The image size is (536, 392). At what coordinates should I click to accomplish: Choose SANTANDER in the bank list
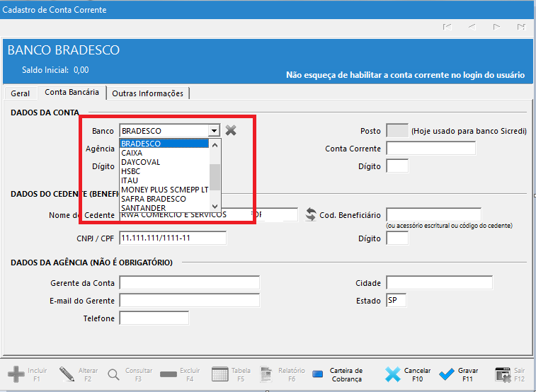pos(164,208)
